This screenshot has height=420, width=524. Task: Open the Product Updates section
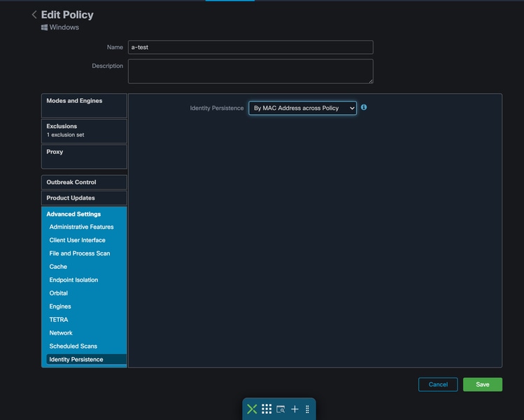click(x=84, y=198)
